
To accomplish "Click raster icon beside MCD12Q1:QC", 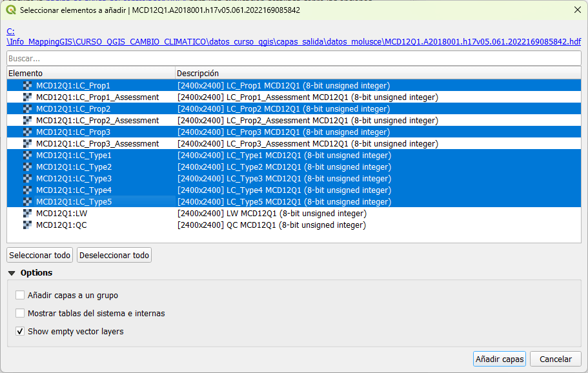I will (27, 225).
